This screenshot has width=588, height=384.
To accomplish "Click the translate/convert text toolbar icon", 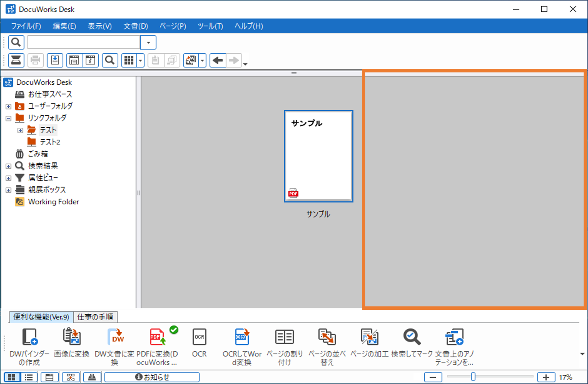I will 191,60.
